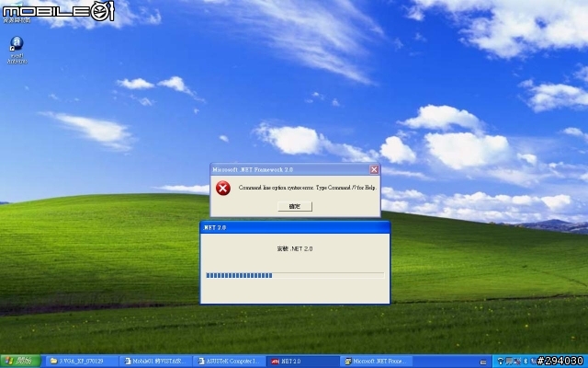Viewport: 588px width, 368px height.
Task: Switch to 3.VGA_XP_070129 folder taskbar button
Action: point(82,362)
